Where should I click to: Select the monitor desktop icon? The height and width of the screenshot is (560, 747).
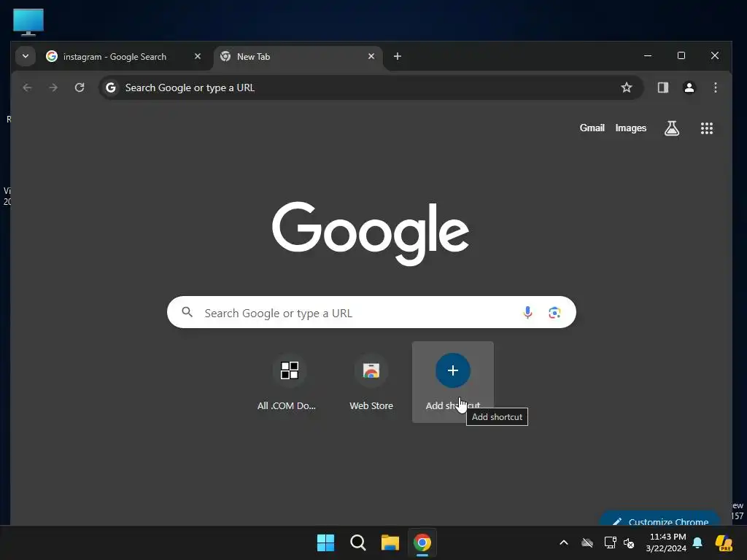(28, 22)
